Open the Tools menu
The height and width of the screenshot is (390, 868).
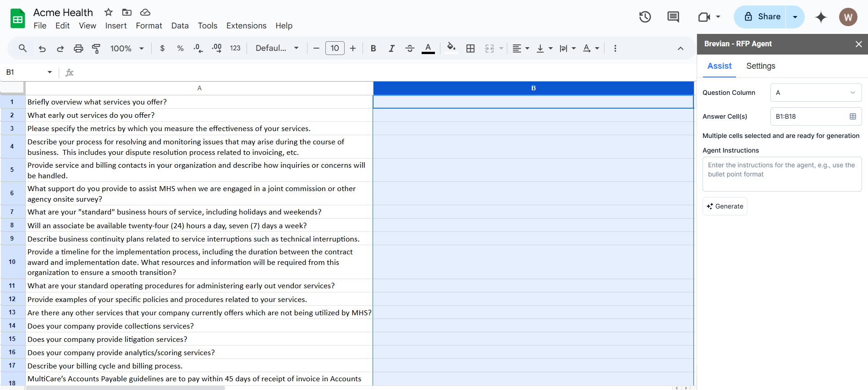208,26
